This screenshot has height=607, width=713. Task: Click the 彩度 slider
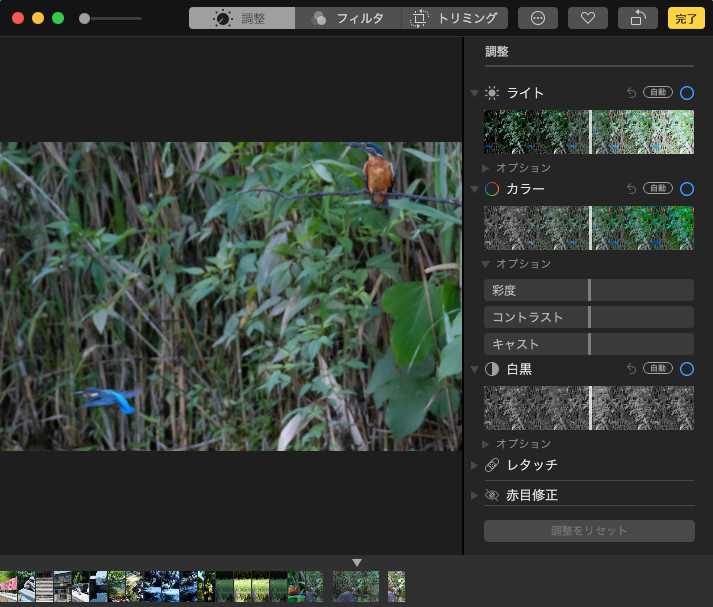click(589, 290)
